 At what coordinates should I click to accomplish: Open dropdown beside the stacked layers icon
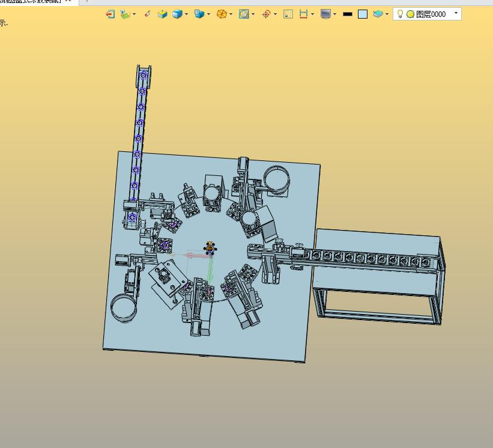point(387,14)
